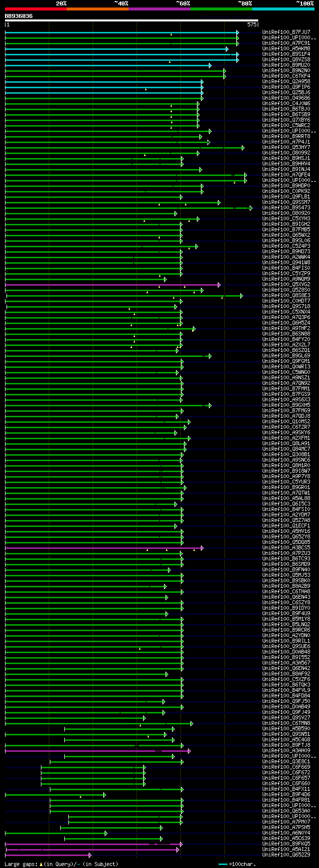The image size is (319, 868).
Task: Open the UniRef100_B9MU20 hit label
Action: (286, 65)
